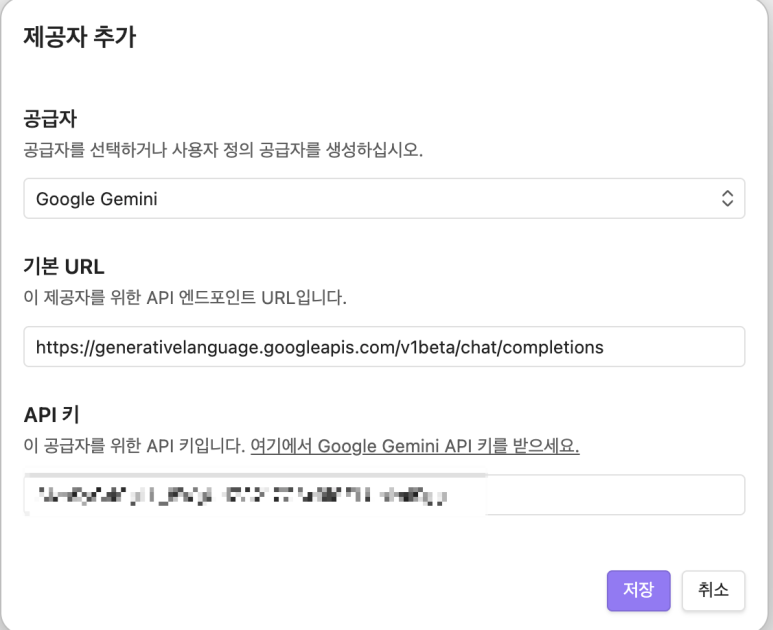Viewport: 773px width, 630px height.
Task: Click the 기본 URL section label
Action: pos(64,268)
